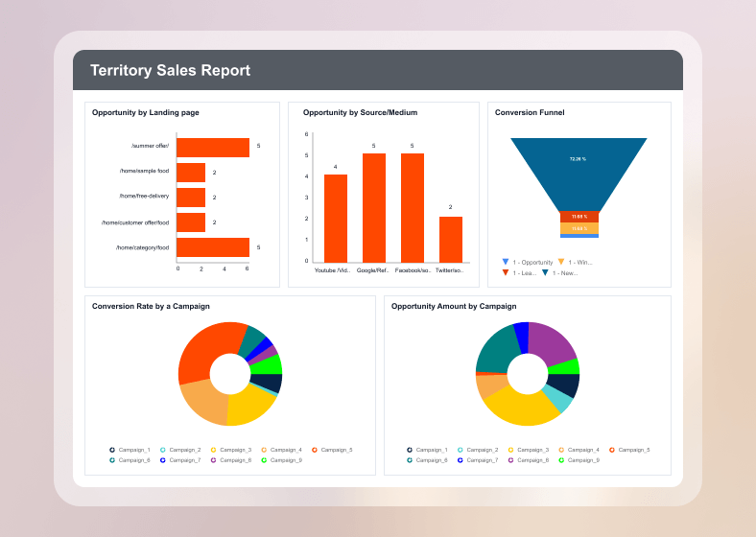This screenshot has width=756, height=537.
Task: Click Campaign_5 legend marker in Opportunity Amount chart
Action: (612, 450)
